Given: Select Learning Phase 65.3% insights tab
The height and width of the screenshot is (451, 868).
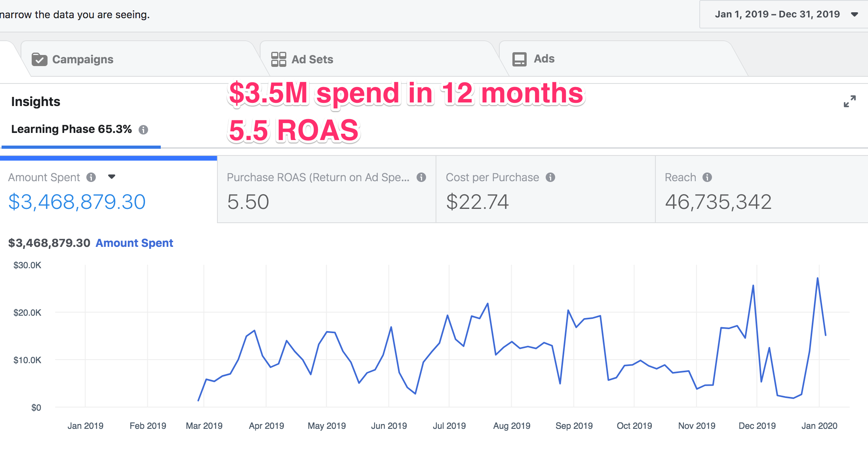Looking at the screenshot, I should [71, 129].
